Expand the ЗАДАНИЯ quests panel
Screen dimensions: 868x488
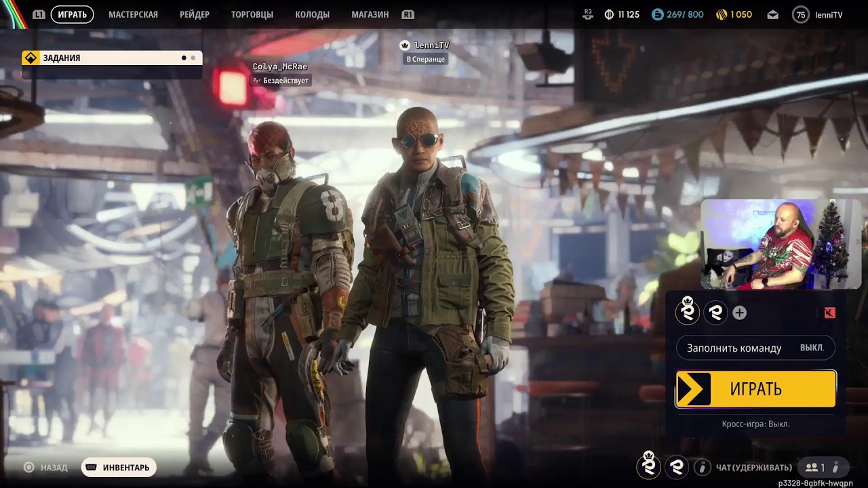pos(112,58)
